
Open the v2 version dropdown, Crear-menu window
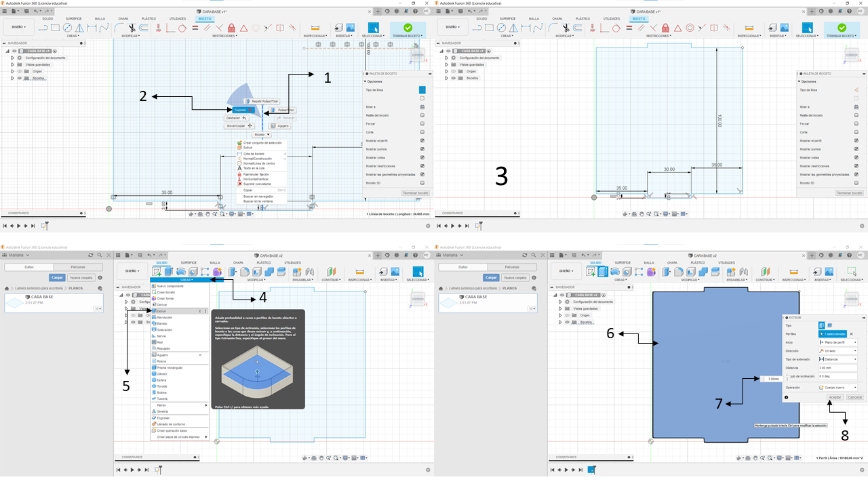[97, 308]
